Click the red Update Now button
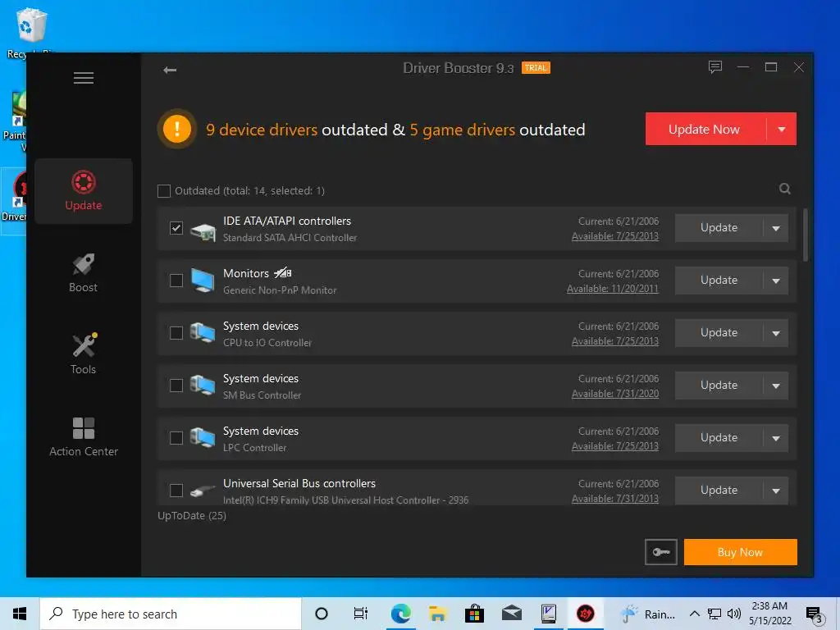Screen dimensions: 840x630 [705, 129]
